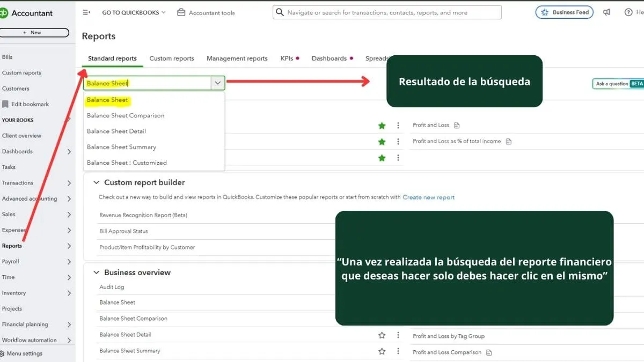Image resolution: width=644 pixels, height=362 pixels.
Task: Expand Workflow automation chevron in sidebar
Action: click(69, 340)
